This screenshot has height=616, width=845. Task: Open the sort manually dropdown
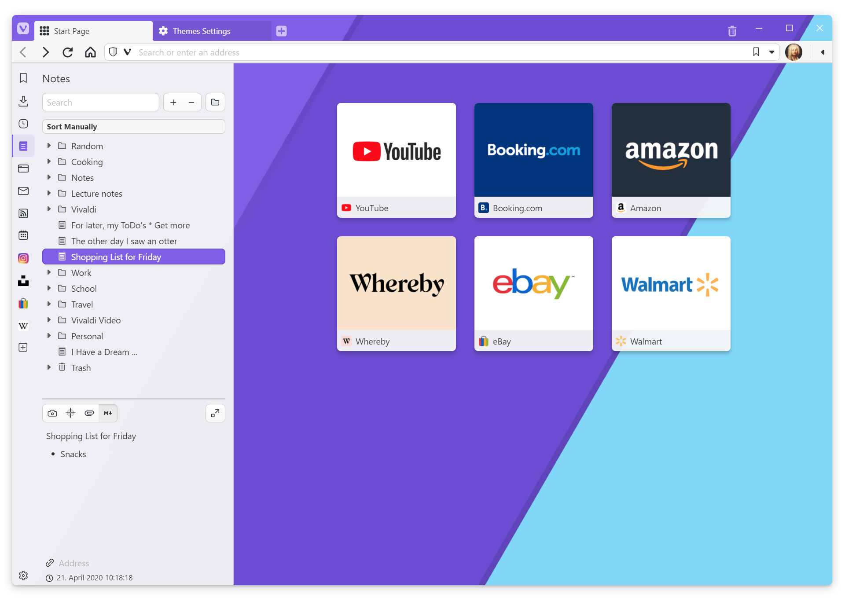pos(133,127)
